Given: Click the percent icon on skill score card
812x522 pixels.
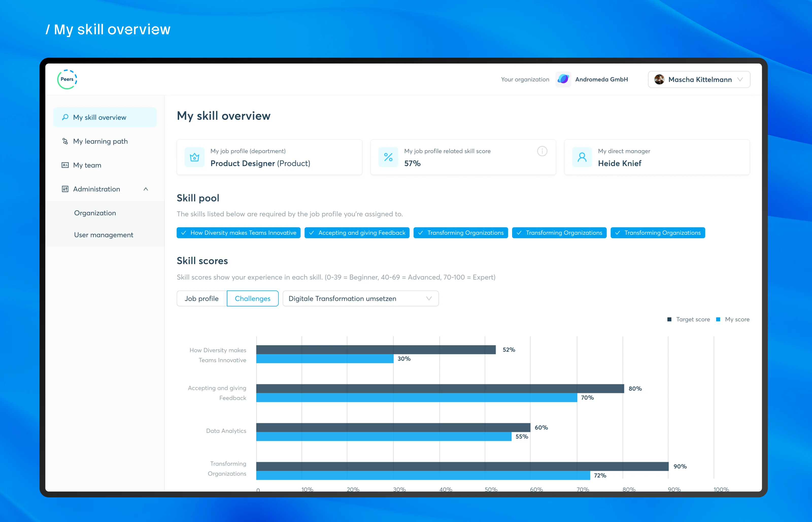Looking at the screenshot, I should coord(388,157).
